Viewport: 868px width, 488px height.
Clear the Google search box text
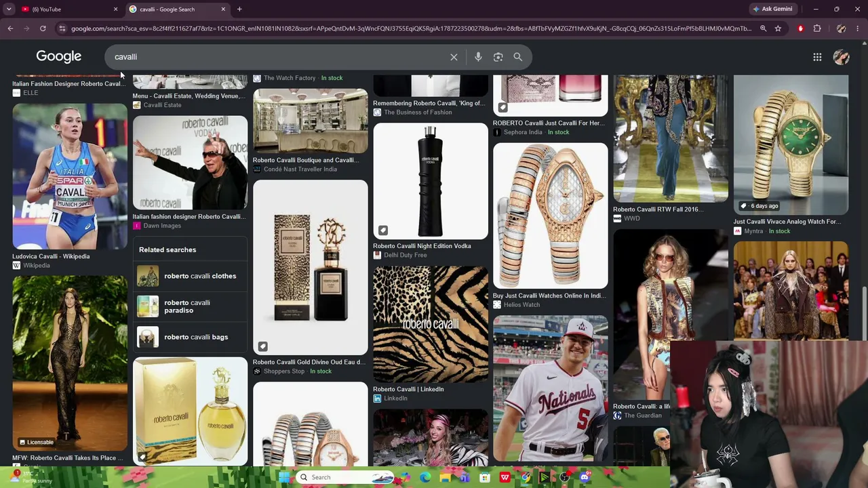[x=454, y=57]
